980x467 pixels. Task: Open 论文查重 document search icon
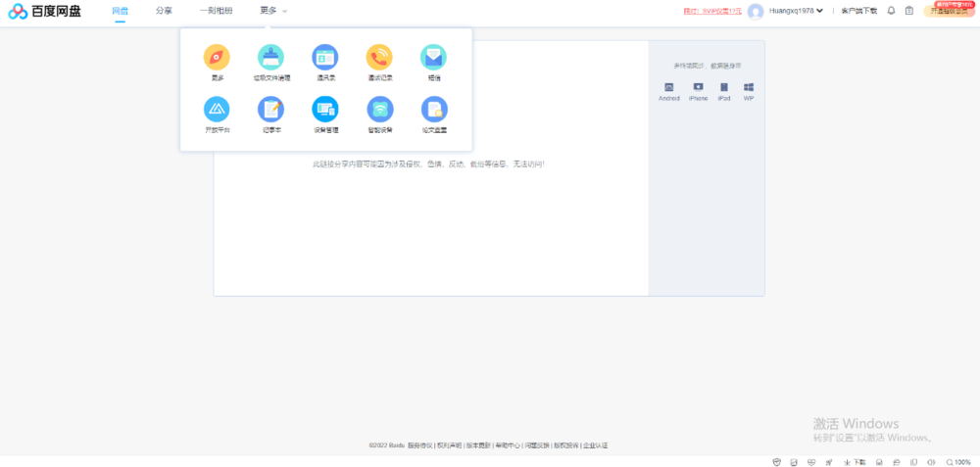point(434,110)
